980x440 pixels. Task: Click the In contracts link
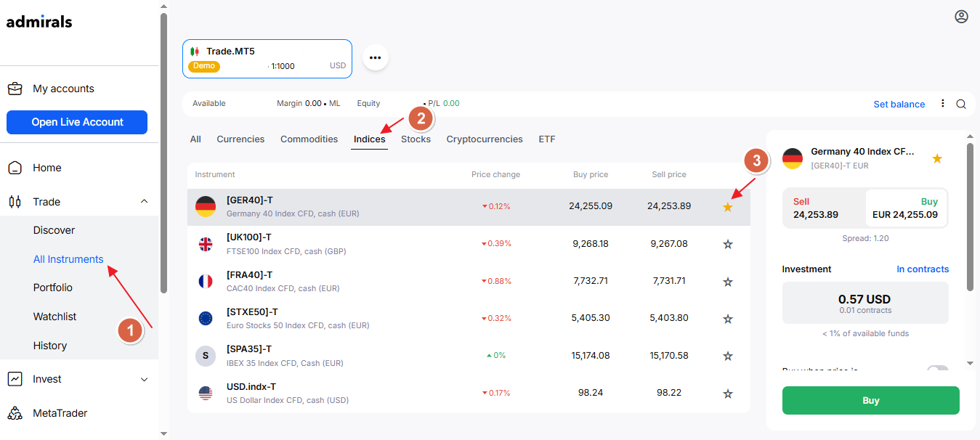[923, 269]
